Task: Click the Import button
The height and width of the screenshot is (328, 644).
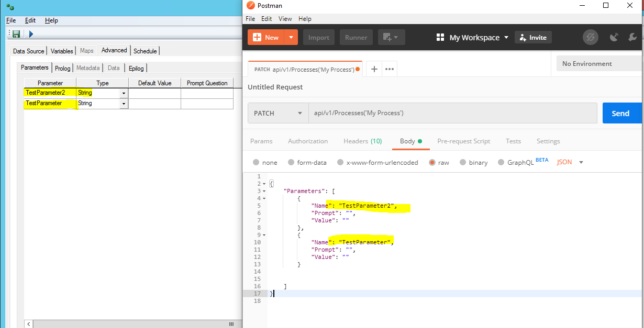Action: coord(319,37)
